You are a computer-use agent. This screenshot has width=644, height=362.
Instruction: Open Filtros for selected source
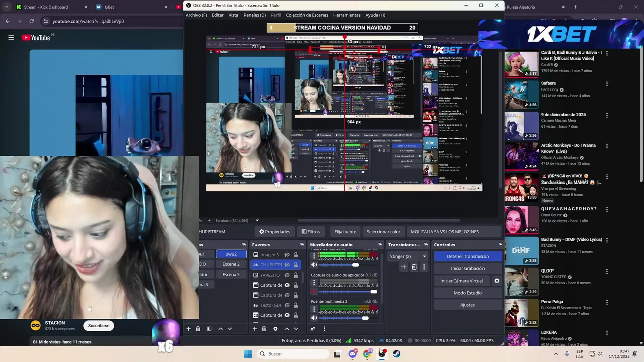(311, 232)
